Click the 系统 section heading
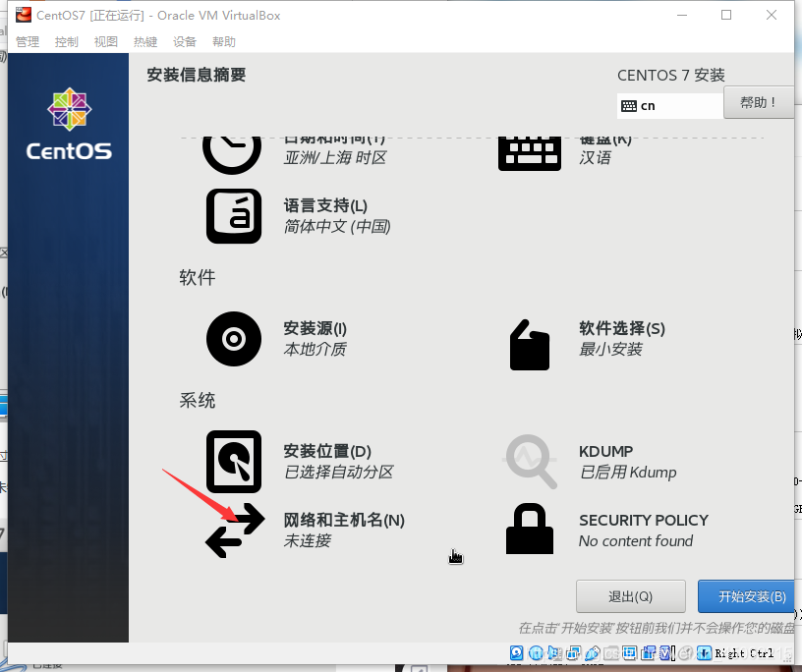The height and width of the screenshot is (672, 802). click(198, 400)
